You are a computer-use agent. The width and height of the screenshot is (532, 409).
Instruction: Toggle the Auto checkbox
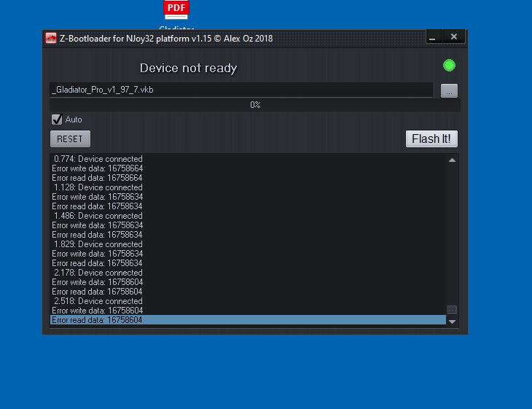(57, 120)
